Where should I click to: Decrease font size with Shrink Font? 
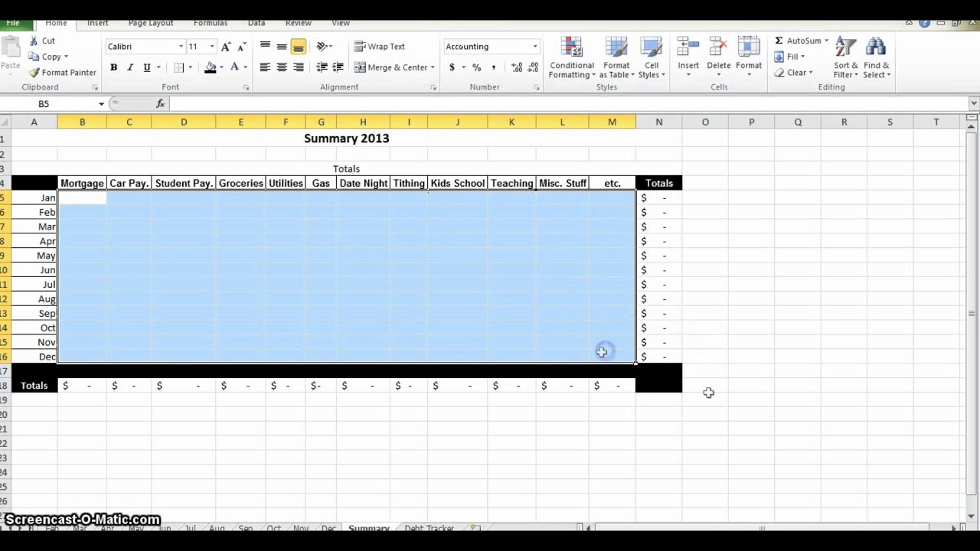pyautogui.click(x=242, y=47)
